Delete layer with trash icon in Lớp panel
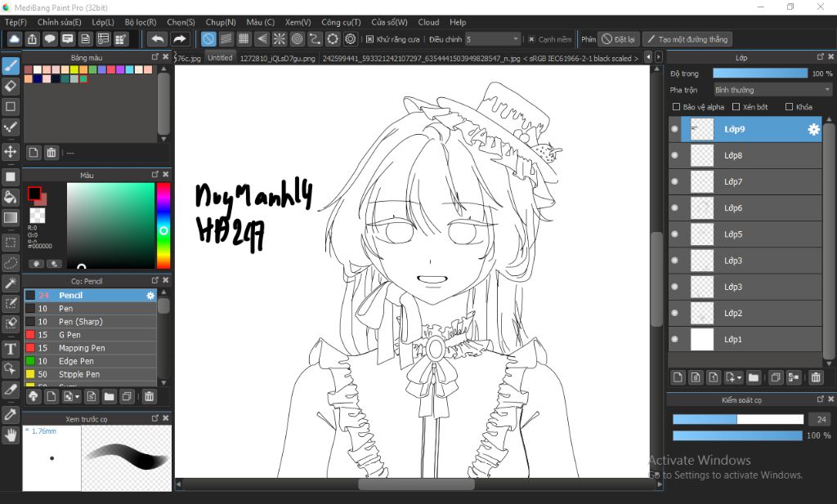The width and height of the screenshot is (837, 504). click(816, 377)
